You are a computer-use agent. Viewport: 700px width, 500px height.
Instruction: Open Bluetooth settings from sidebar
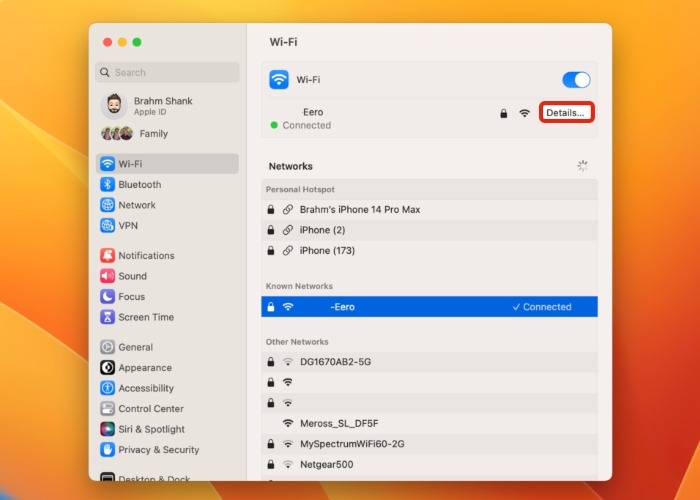tap(139, 185)
